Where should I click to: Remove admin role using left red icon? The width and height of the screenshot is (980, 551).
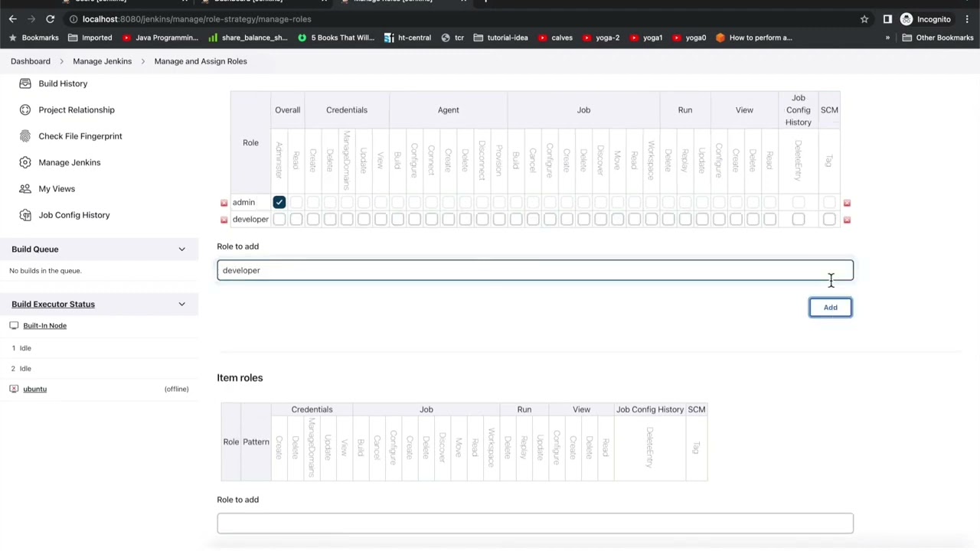click(x=224, y=203)
